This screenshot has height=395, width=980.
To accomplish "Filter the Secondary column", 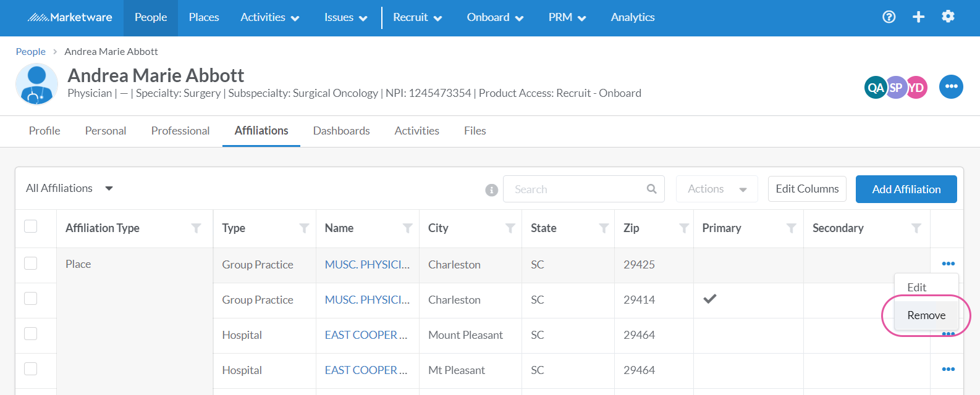I will point(916,228).
